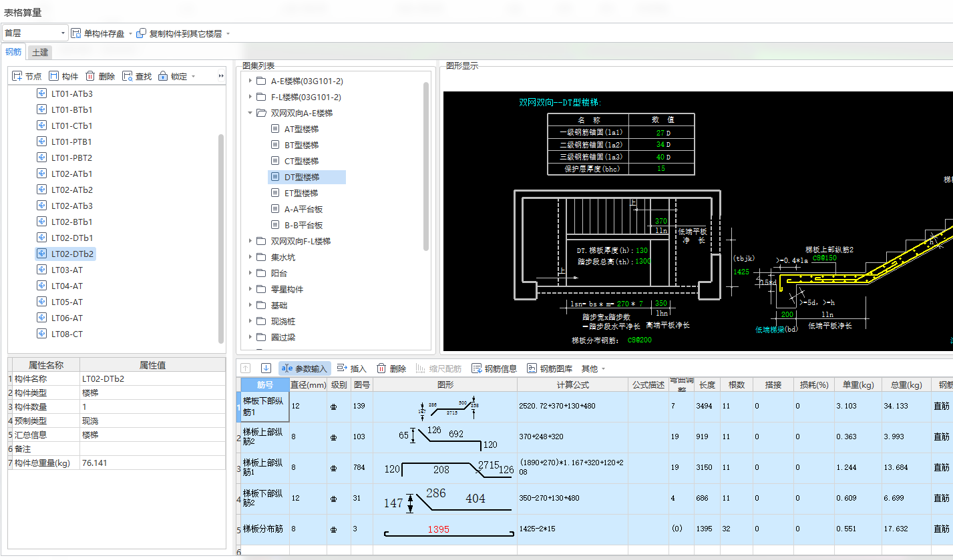
Task: Expand the A-E楼梯(03G101-2) folder
Action: click(x=250, y=81)
